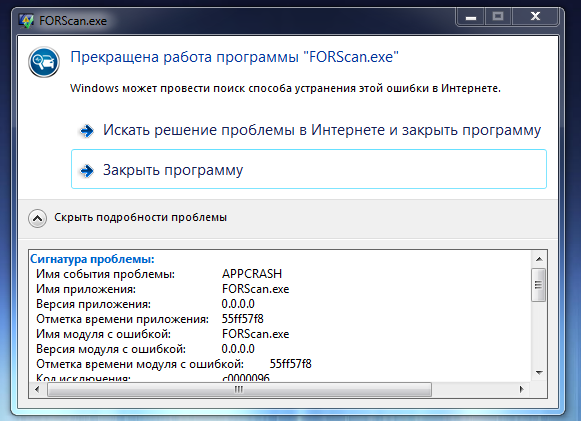
Task: Click "Отметка времени модуля с ошибкой:" label
Action: pos(140,364)
